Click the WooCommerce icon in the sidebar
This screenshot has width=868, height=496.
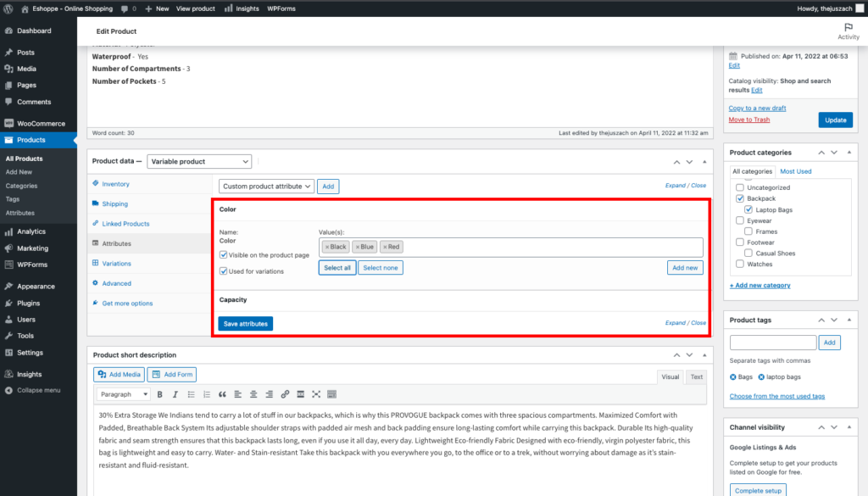8,124
